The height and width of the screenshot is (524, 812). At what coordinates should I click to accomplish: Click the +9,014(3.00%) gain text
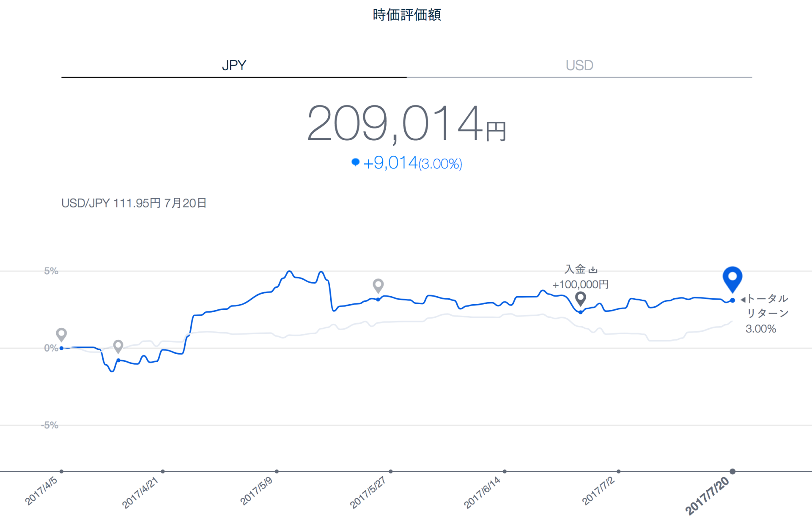click(x=412, y=163)
